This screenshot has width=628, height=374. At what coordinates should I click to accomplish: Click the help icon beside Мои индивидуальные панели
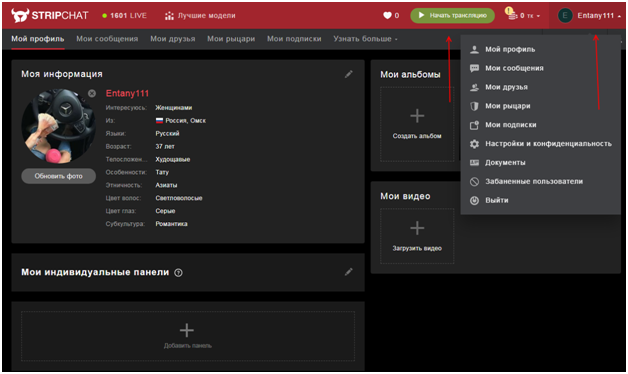pos(178,273)
